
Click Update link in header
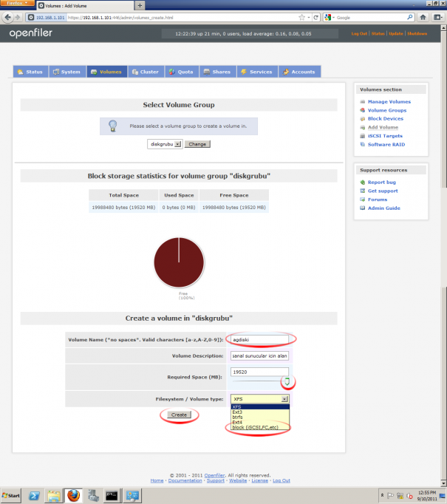395,33
